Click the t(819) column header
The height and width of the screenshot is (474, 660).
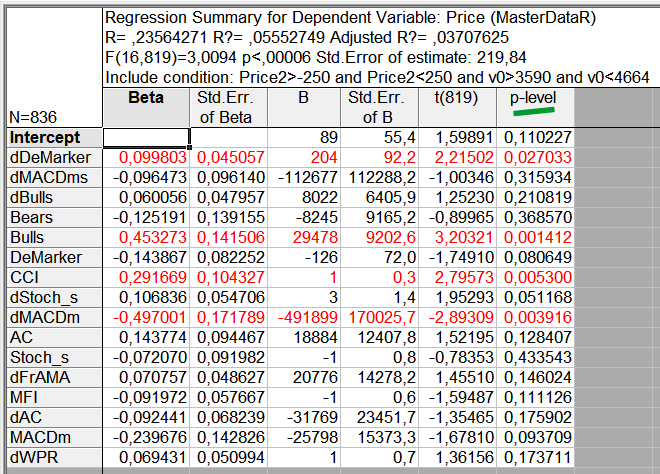click(x=457, y=107)
